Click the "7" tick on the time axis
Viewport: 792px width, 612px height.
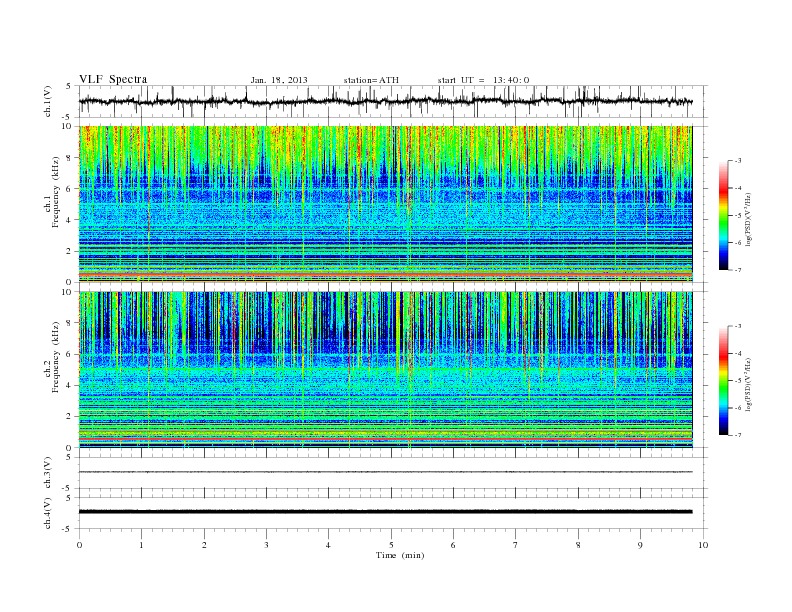(x=516, y=545)
